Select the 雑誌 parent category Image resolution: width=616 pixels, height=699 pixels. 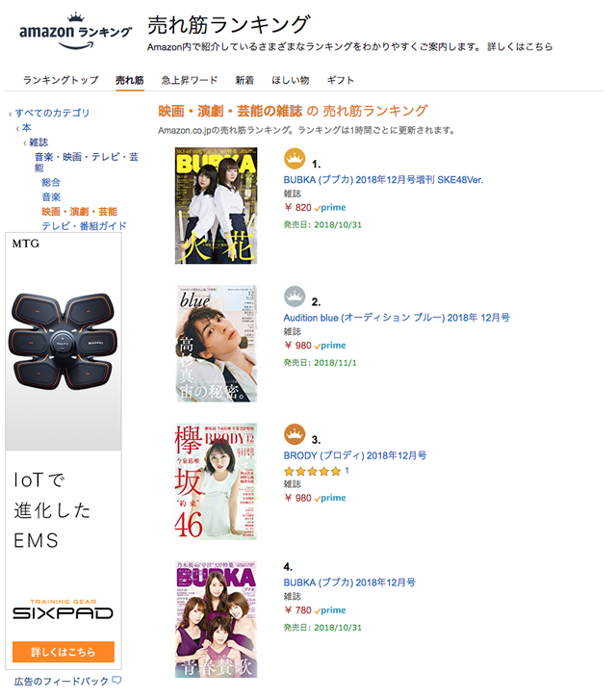pyautogui.click(x=38, y=142)
